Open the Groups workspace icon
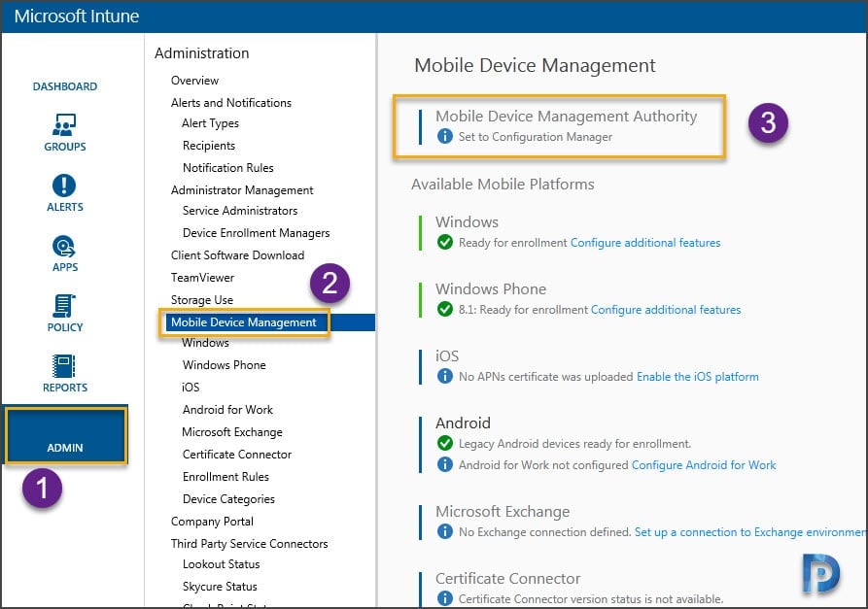Image resolution: width=868 pixels, height=609 pixels. (64, 125)
